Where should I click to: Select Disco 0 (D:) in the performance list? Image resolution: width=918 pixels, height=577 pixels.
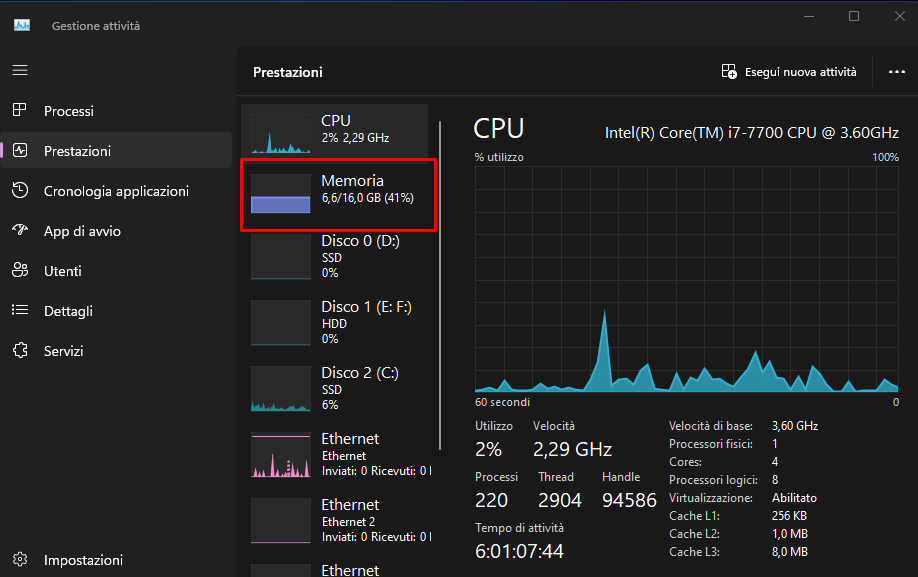(335, 257)
